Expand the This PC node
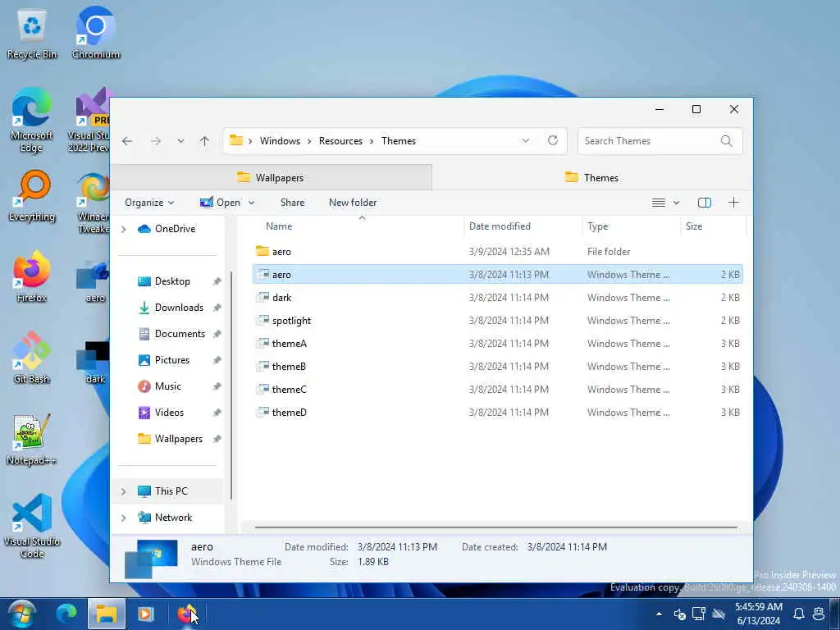The image size is (840, 630). click(x=124, y=491)
